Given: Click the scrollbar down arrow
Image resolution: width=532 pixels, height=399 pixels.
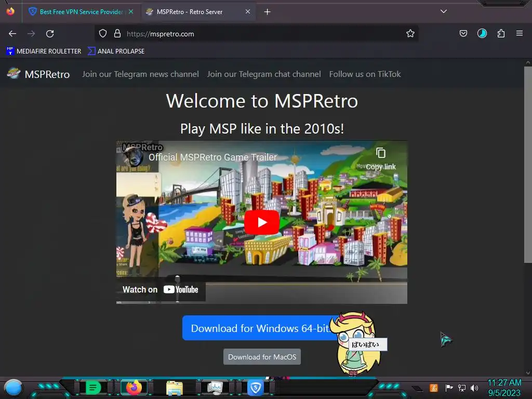Looking at the screenshot, I should pos(528,373).
